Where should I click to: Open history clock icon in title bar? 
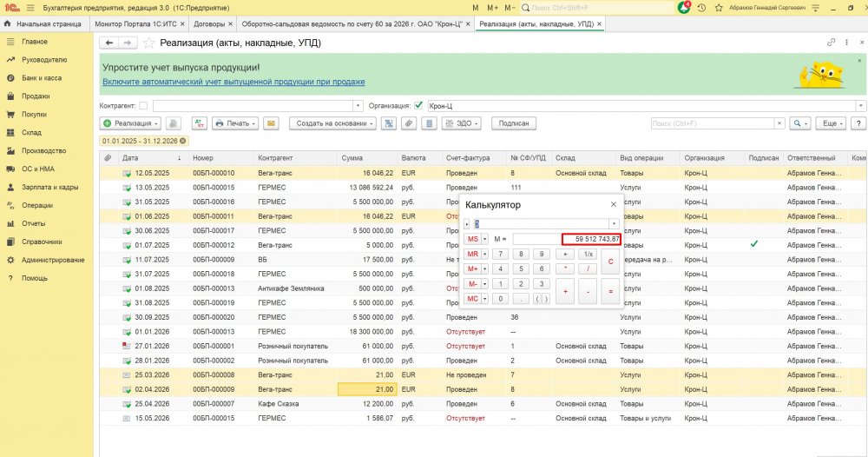[701, 8]
